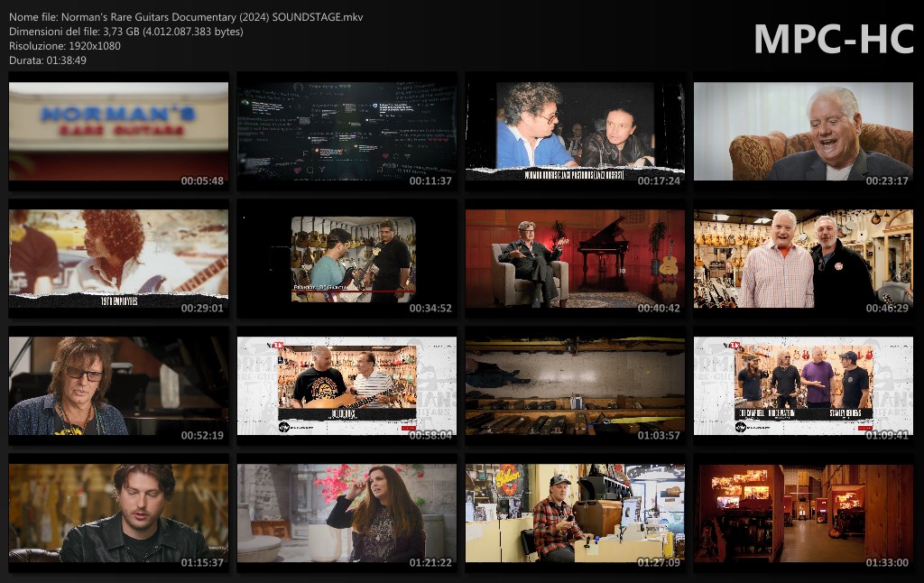Click the MPC-HC logo
The height and width of the screenshot is (583, 924).
[x=832, y=39]
